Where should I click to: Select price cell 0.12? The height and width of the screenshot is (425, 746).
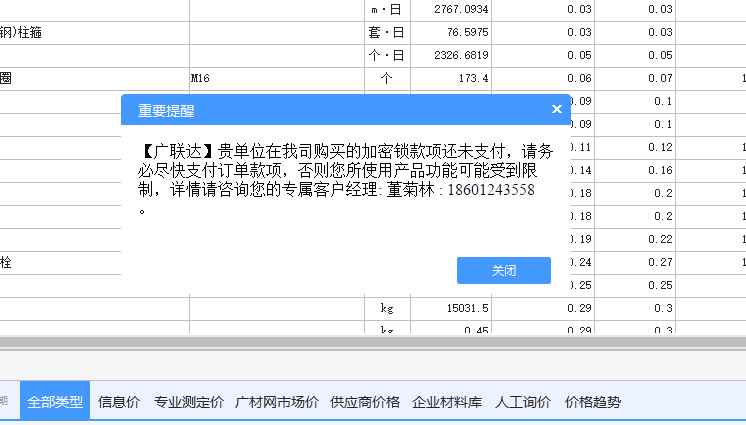point(635,147)
